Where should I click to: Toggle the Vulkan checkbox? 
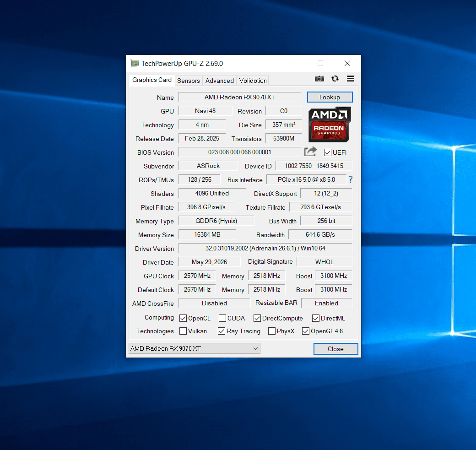coord(183,331)
